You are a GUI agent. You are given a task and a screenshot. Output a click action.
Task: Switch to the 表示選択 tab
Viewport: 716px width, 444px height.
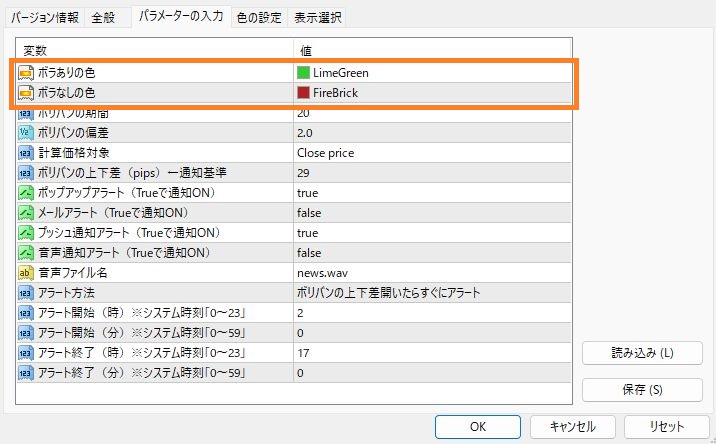317,17
